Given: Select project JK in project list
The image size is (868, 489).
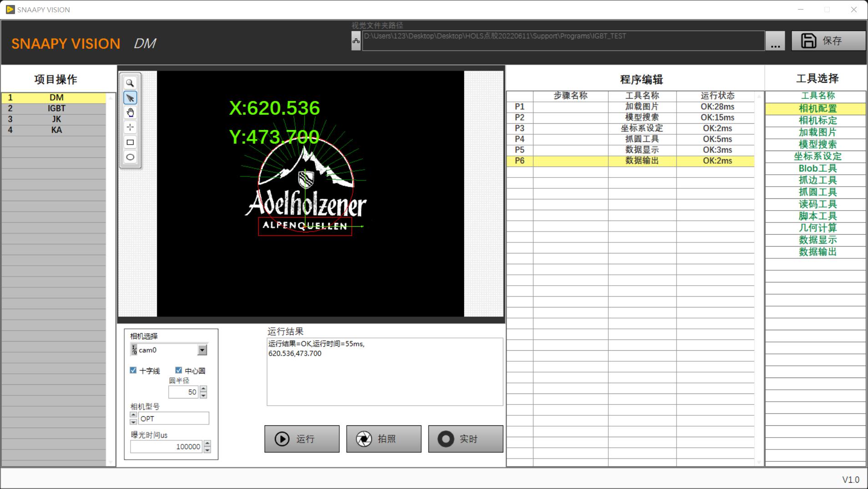Looking at the screenshot, I should tap(54, 119).
